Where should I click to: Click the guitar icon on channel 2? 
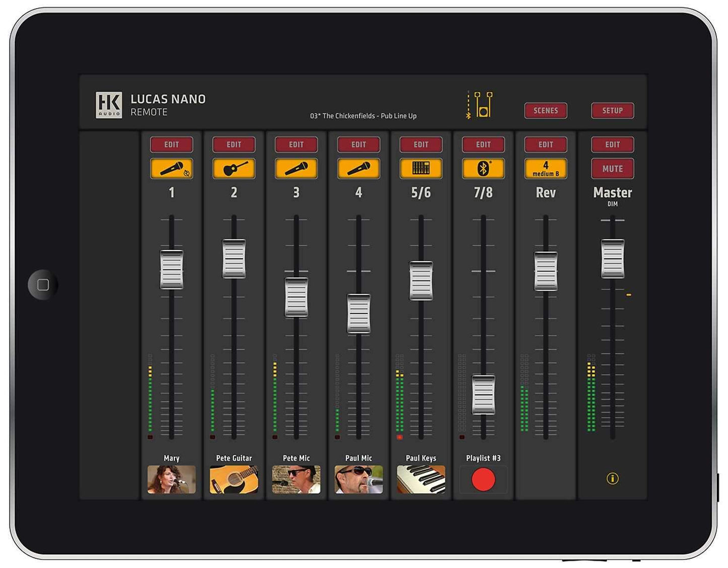234,168
